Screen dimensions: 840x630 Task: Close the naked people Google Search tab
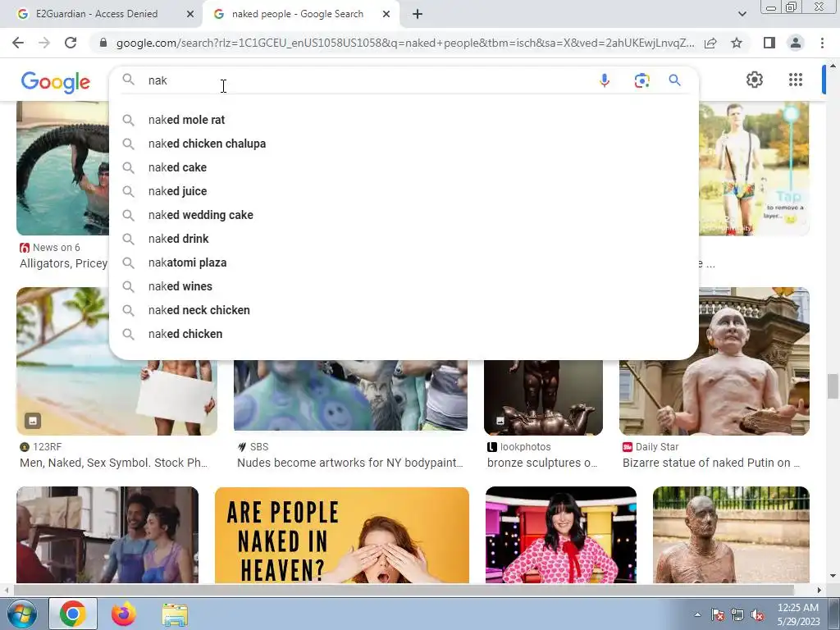pos(386,14)
